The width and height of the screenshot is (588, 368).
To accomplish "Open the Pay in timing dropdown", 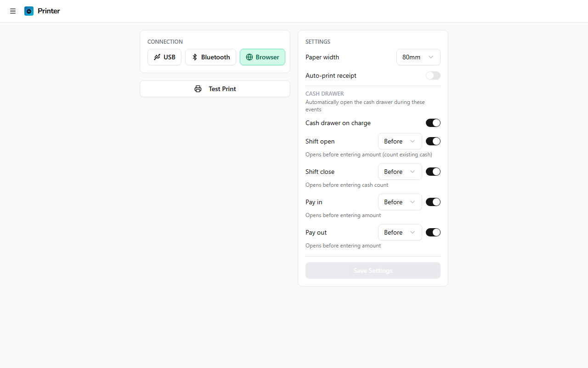I will tap(400, 202).
